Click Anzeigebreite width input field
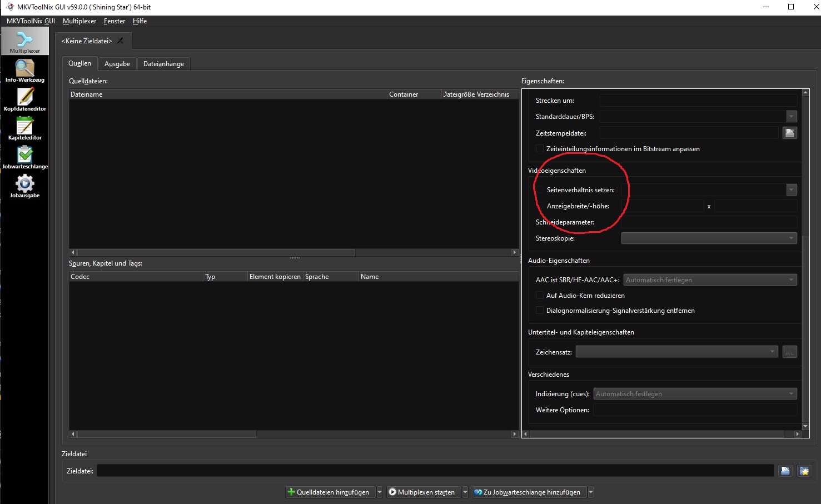This screenshot has width=821, height=504. 663,206
